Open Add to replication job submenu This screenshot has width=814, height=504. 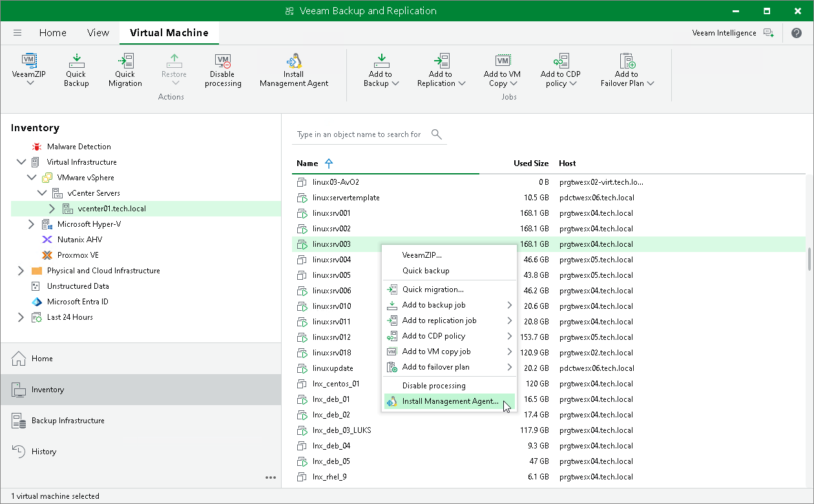click(450, 320)
